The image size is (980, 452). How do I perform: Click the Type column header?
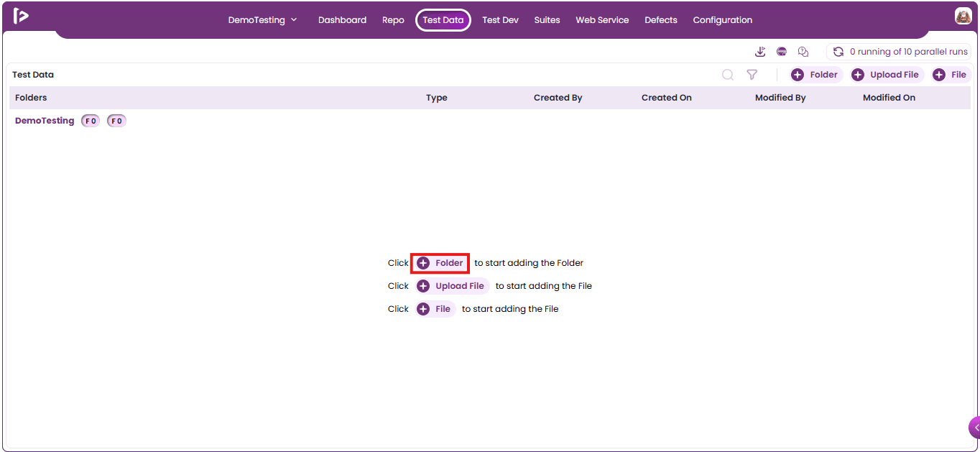pos(437,98)
